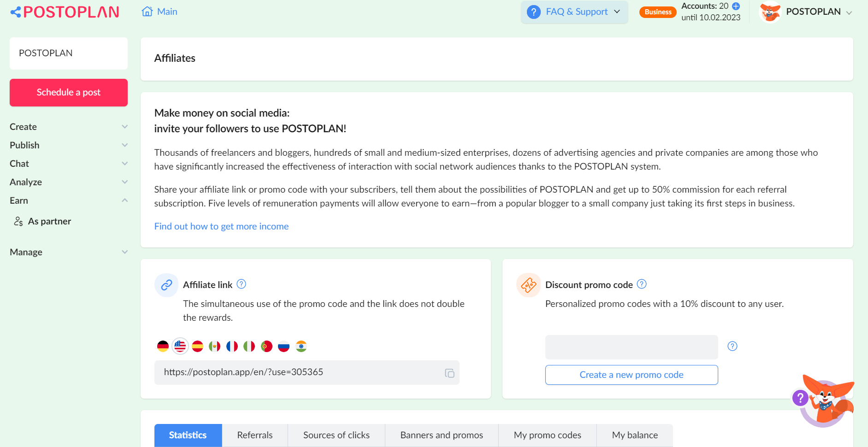Collapse the Earn sidebar section
This screenshot has width=868, height=447.
pyautogui.click(x=69, y=200)
